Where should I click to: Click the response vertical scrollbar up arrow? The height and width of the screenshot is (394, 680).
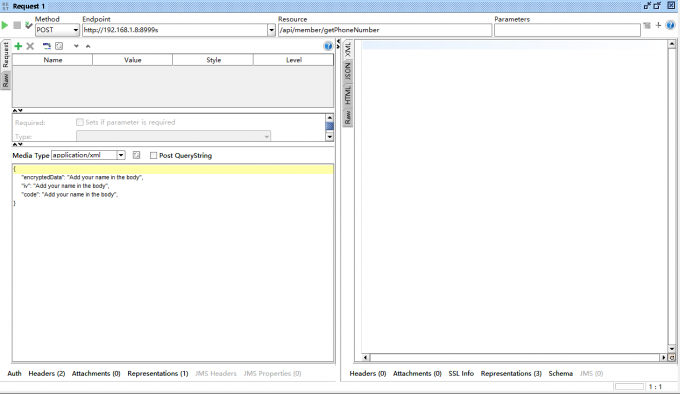click(x=672, y=44)
